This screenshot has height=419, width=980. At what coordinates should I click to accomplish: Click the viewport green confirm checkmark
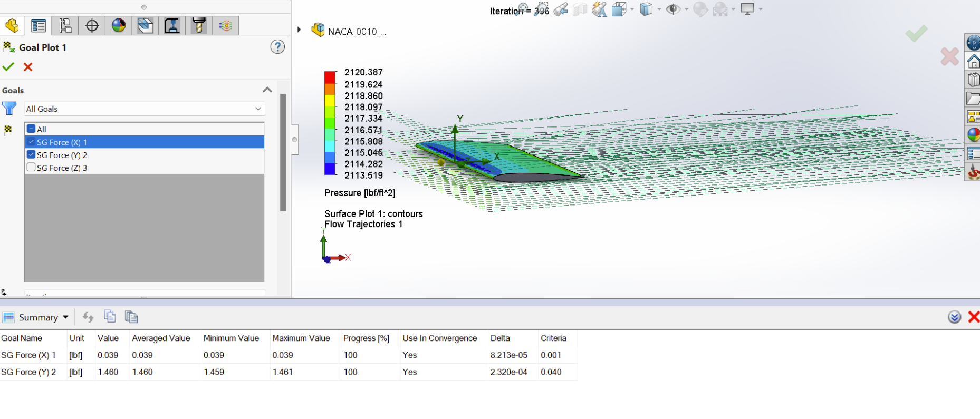pyautogui.click(x=916, y=33)
